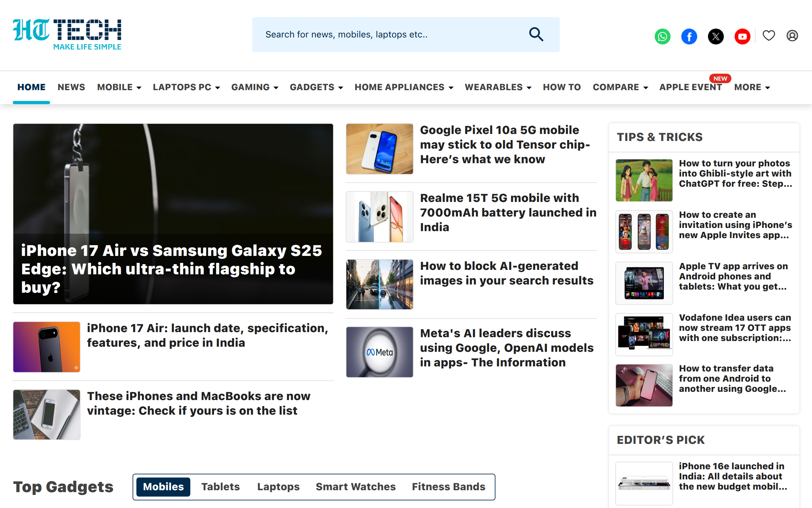Open Vodafone Idea 17 OTT apps tip
This screenshot has height=508, width=812.
pos(735,328)
